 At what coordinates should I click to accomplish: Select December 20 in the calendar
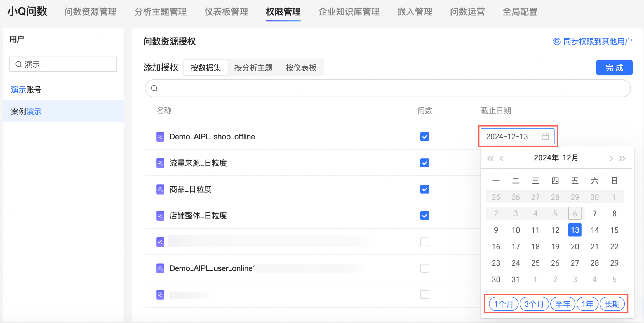(575, 246)
